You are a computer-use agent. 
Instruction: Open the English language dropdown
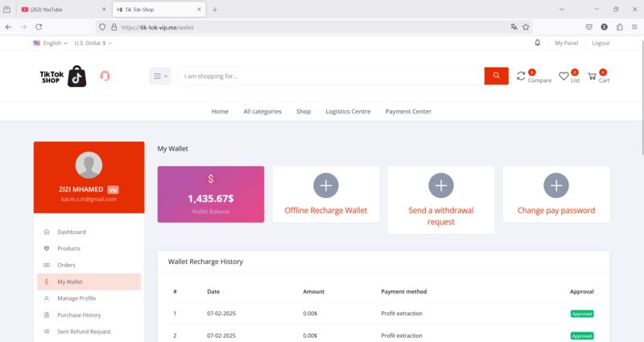click(x=50, y=43)
